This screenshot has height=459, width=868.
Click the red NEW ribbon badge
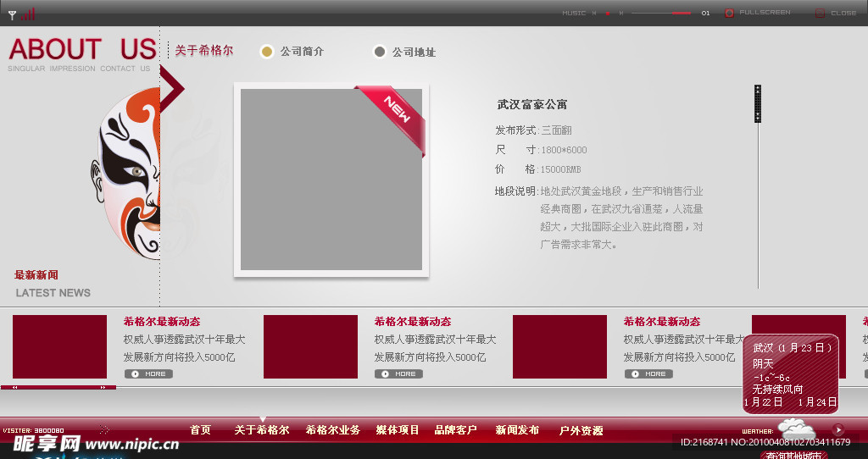coord(394,117)
